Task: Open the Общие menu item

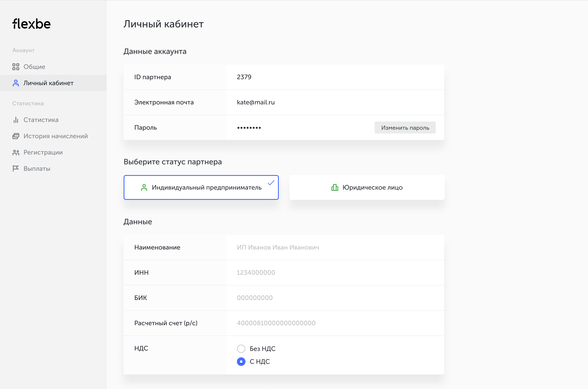Action: pyautogui.click(x=34, y=67)
